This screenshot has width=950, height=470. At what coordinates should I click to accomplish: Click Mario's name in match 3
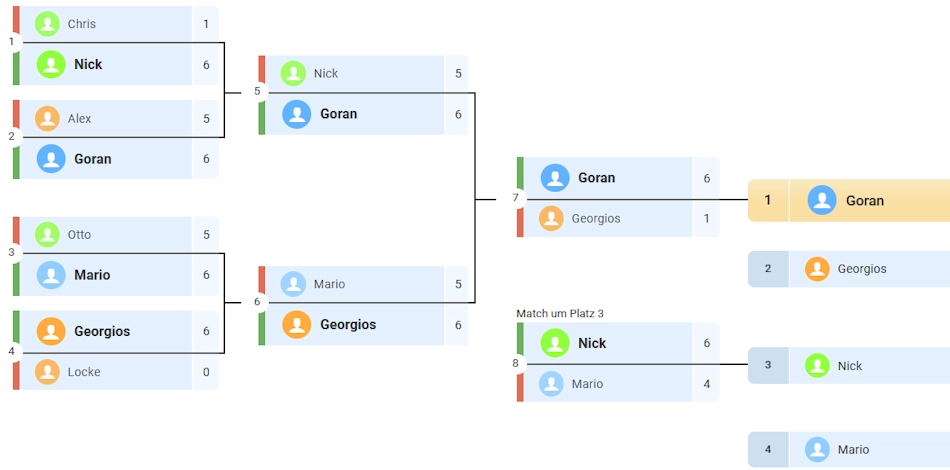pyautogui.click(x=92, y=275)
